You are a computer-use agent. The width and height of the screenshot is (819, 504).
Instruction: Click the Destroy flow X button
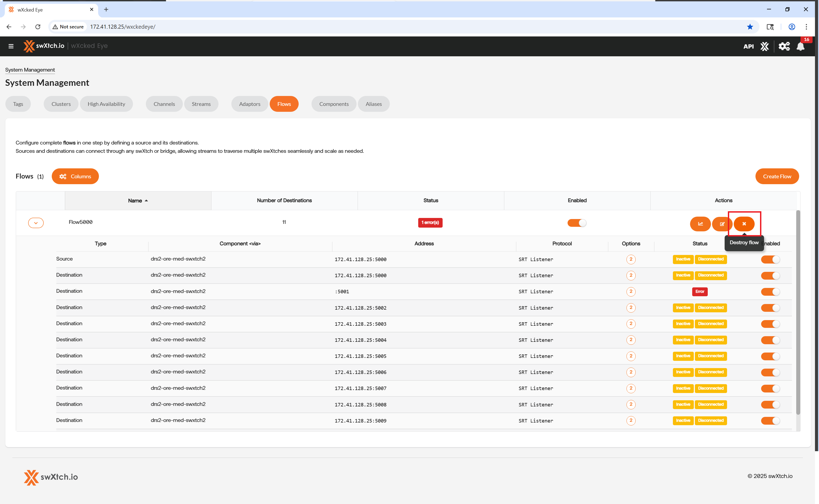tap(744, 224)
